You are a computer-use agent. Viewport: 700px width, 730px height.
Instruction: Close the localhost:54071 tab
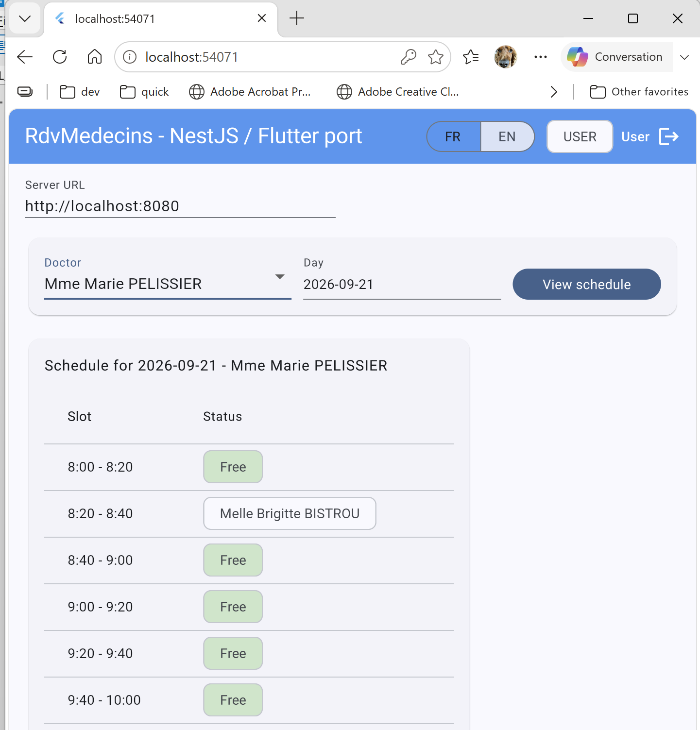[x=262, y=18]
